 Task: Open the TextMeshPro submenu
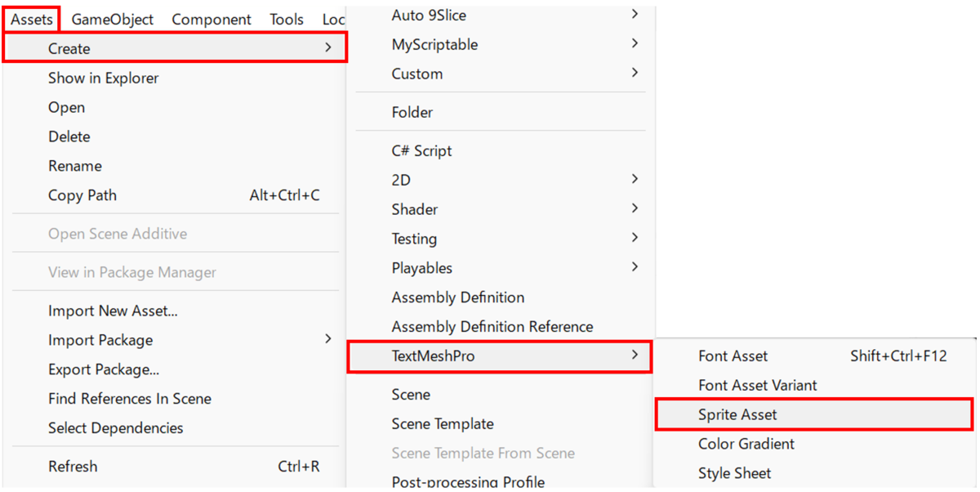click(499, 356)
